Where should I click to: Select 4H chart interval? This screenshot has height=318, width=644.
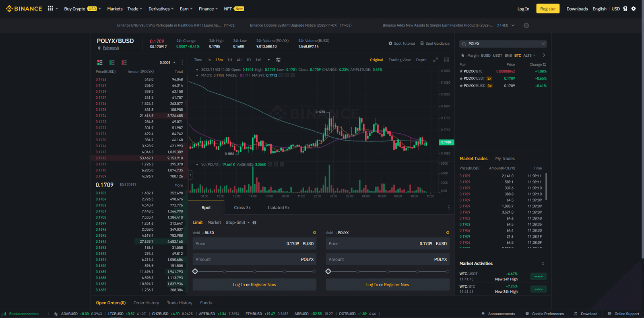coord(239,60)
